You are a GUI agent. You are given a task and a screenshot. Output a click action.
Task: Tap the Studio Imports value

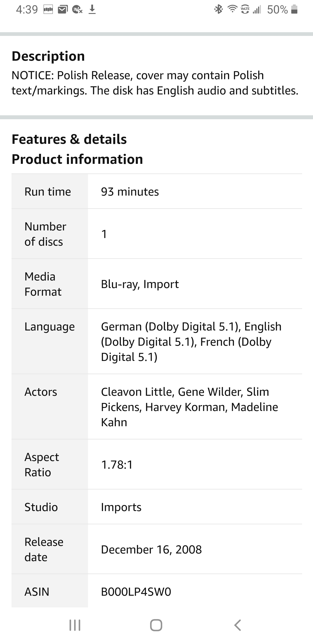(121, 507)
